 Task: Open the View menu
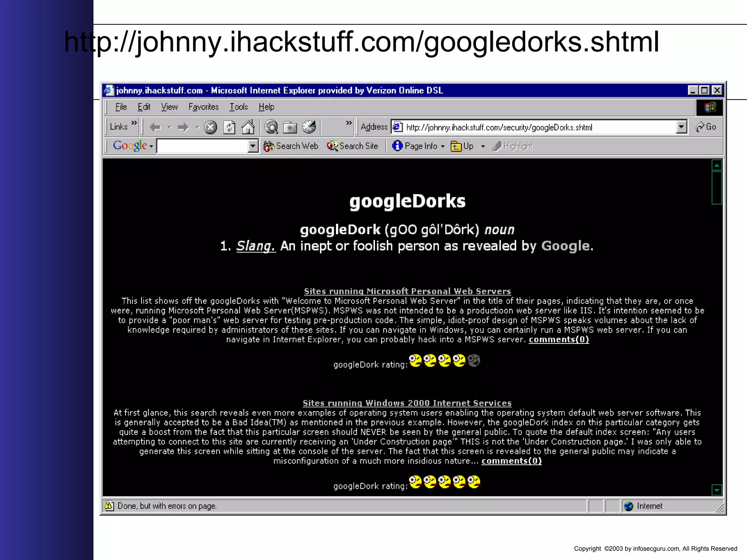click(x=169, y=107)
